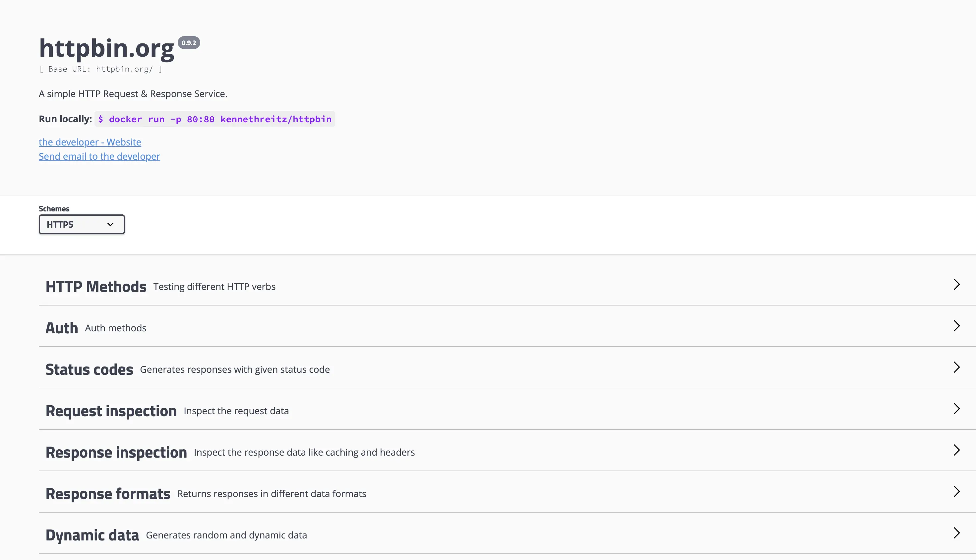
Task: Click the Response inspection chevron arrow
Action: click(956, 450)
